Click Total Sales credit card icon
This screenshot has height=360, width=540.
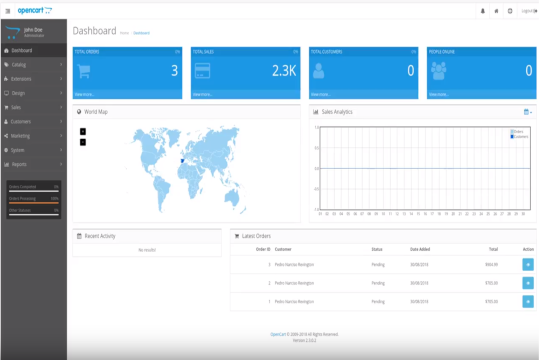pyautogui.click(x=202, y=71)
